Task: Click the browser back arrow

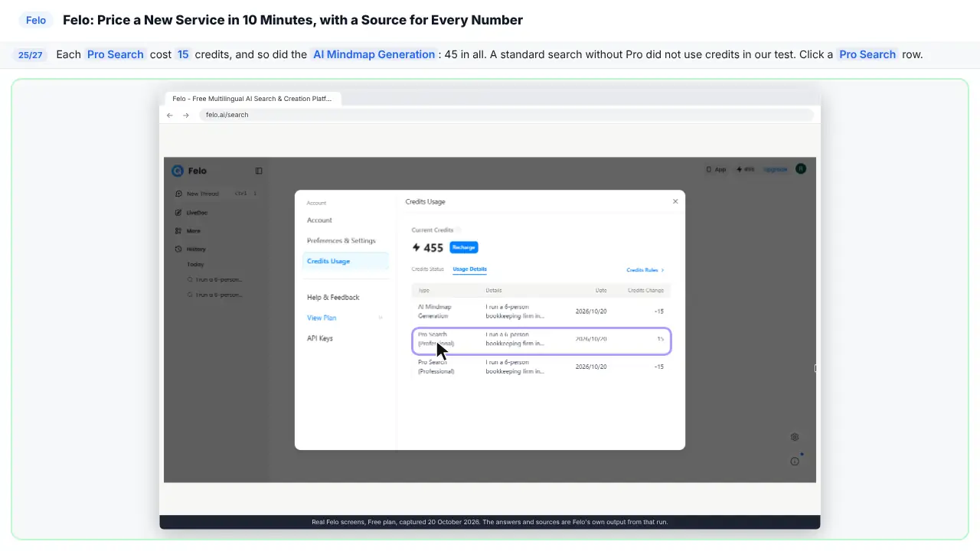Action: [x=170, y=115]
